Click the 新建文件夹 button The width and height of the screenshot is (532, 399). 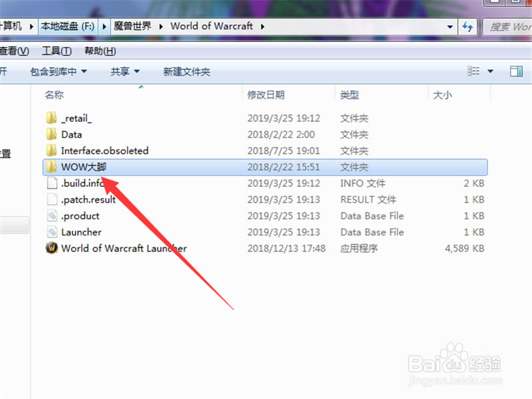click(186, 71)
